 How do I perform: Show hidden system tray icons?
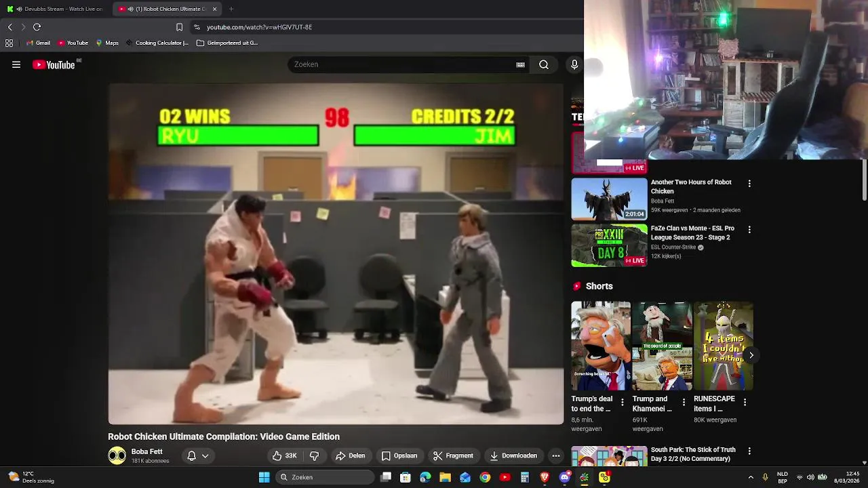(x=751, y=477)
